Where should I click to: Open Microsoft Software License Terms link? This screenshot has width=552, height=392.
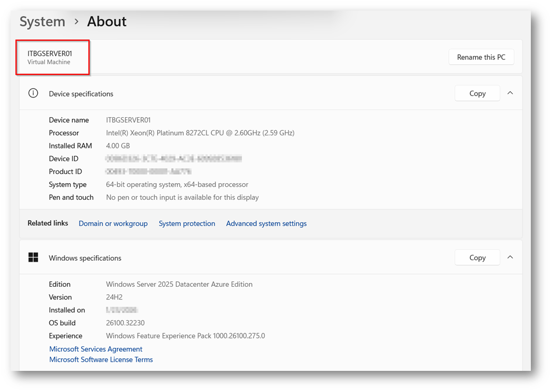pyautogui.click(x=101, y=359)
